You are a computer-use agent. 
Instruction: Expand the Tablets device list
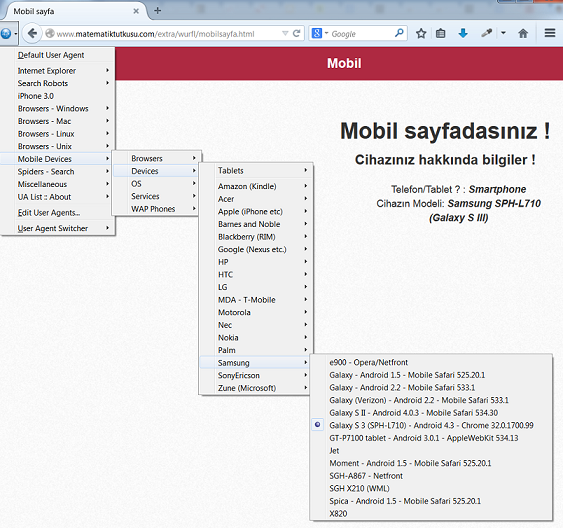pyautogui.click(x=256, y=170)
